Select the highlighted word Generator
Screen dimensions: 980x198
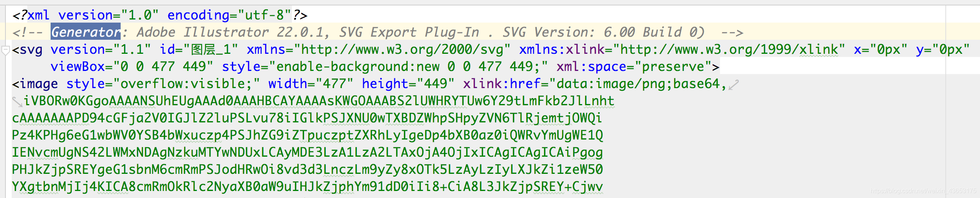click(86, 32)
